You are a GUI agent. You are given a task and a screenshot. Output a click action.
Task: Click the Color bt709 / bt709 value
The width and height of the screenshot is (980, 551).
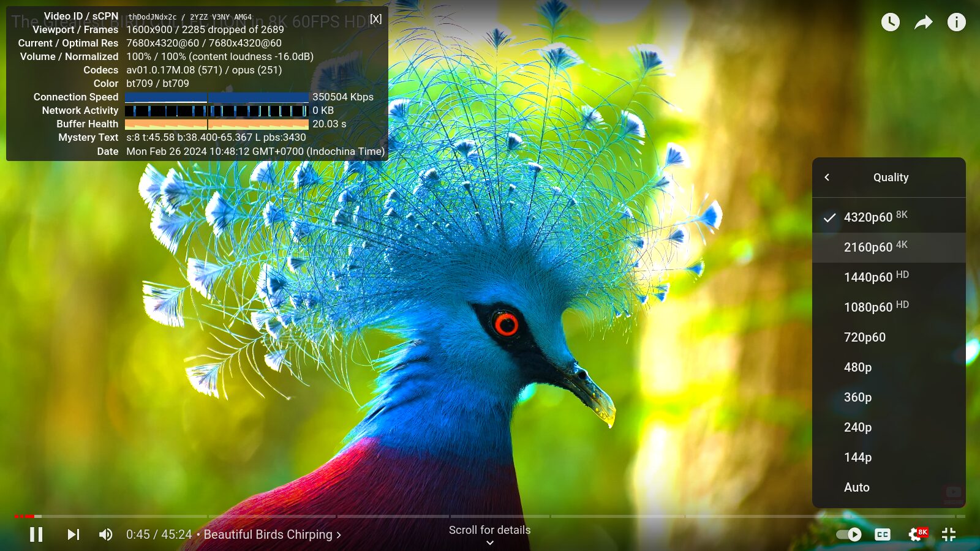[x=157, y=83]
